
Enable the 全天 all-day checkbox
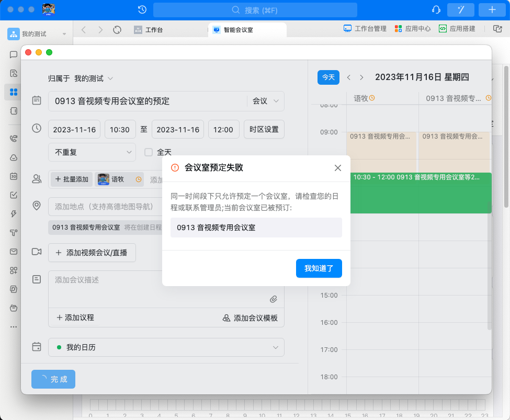149,152
